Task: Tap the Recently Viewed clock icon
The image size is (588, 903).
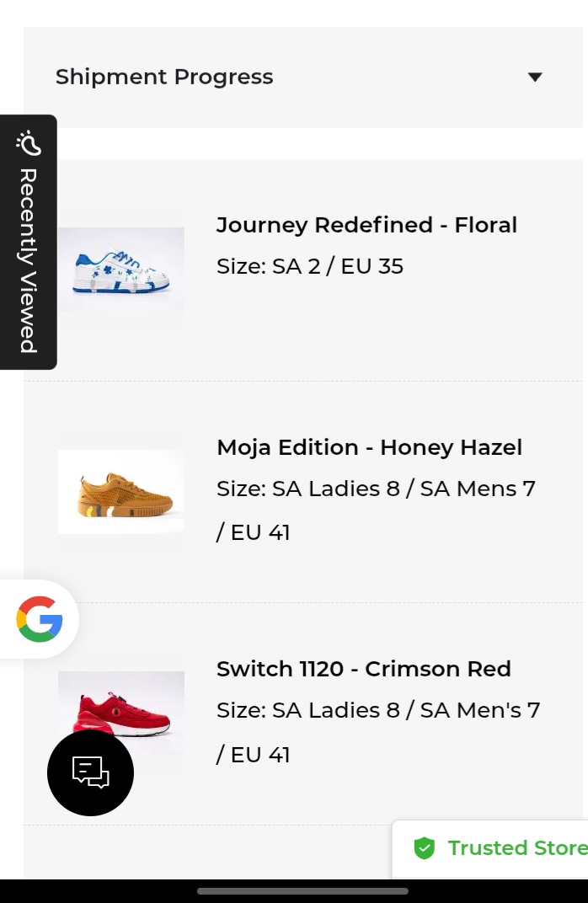Action: point(28,143)
